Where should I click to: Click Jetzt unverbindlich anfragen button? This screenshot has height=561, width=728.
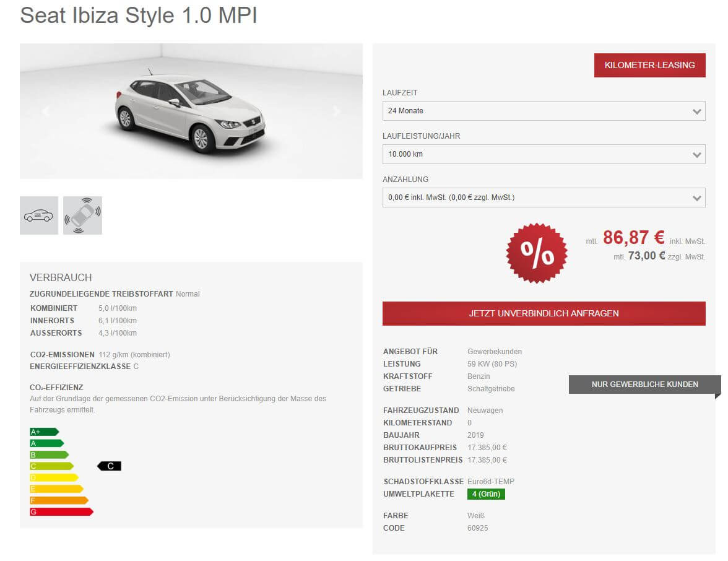tap(544, 313)
